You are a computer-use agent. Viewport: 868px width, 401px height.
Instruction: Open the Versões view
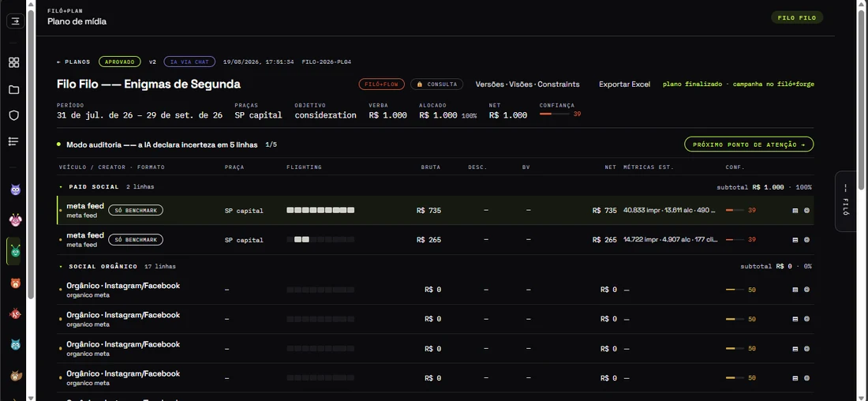490,84
